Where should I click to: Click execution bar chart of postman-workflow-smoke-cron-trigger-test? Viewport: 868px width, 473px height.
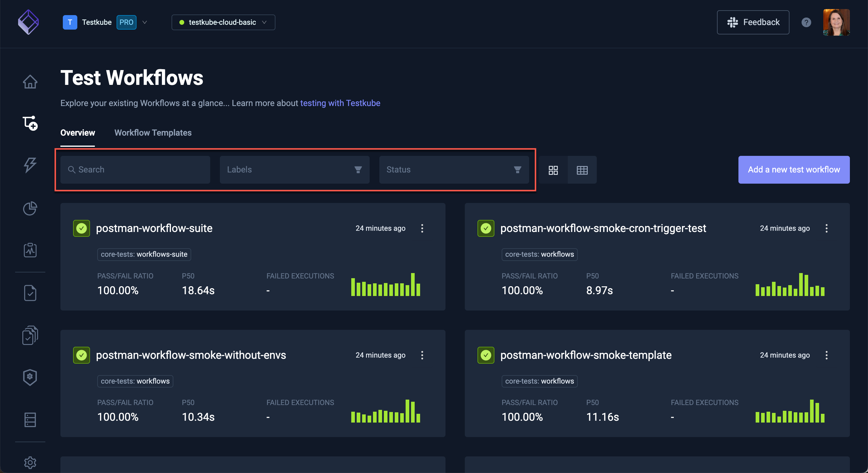pyautogui.click(x=790, y=284)
